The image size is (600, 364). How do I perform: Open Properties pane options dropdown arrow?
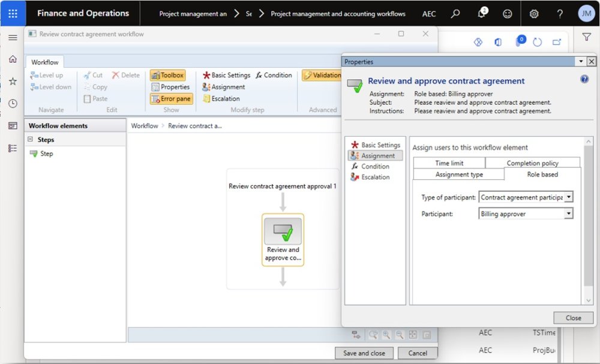[x=581, y=61]
